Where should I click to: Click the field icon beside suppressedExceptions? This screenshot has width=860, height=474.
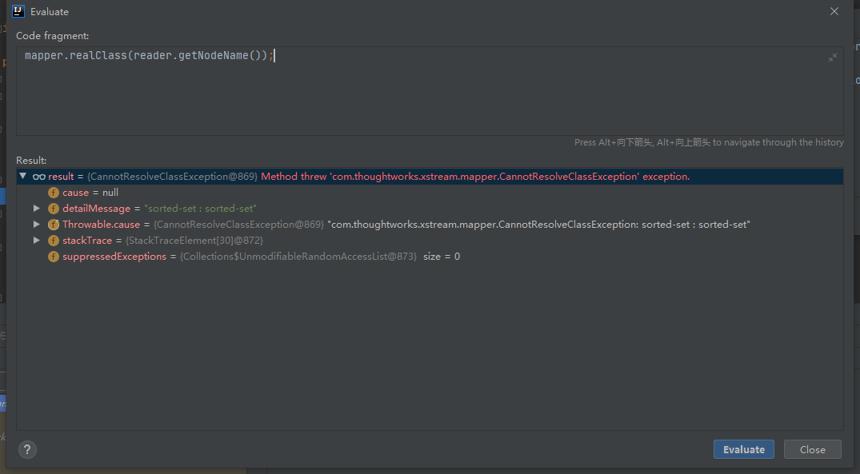53,256
